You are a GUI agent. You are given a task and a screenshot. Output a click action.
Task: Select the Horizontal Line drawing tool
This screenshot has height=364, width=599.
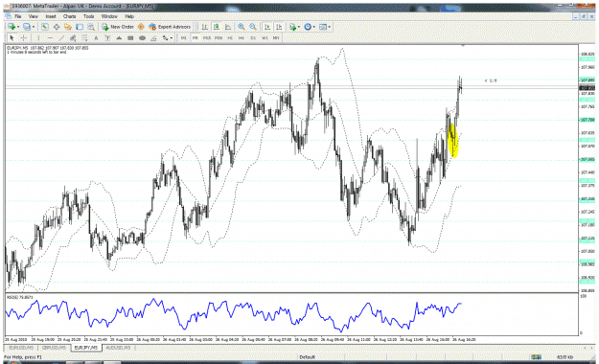click(x=50, y=37)
